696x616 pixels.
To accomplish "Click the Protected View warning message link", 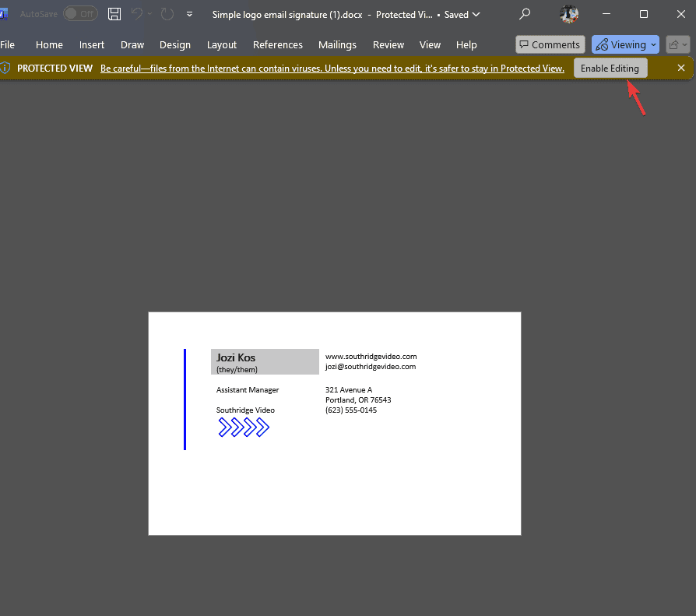I will (332, 69).
